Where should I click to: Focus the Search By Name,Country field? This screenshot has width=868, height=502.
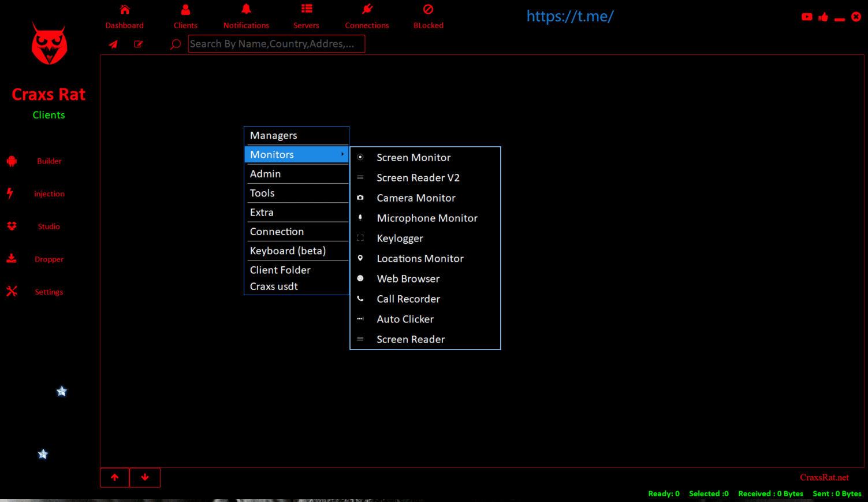277,44
